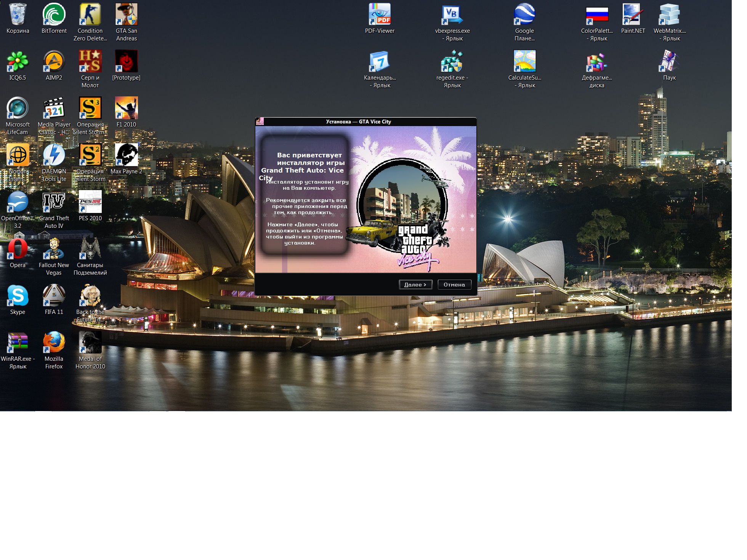Select the GTA San Andreas icon
747x560 pixels.
tap(126, 14)
